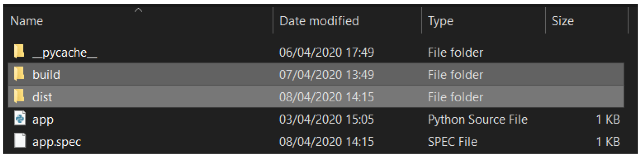This screenshot has height=159, width=644.
Task: Click the dist folder icon
Action: (19, 96)
